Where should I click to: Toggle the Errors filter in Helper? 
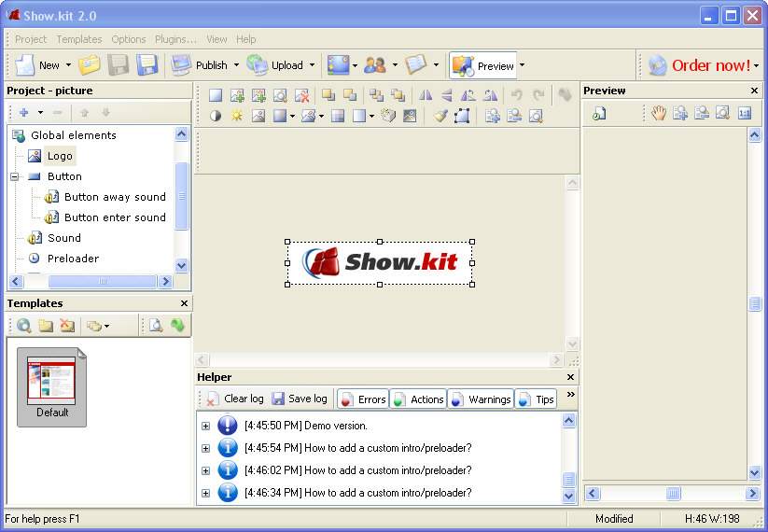click(x=363, y=399)
